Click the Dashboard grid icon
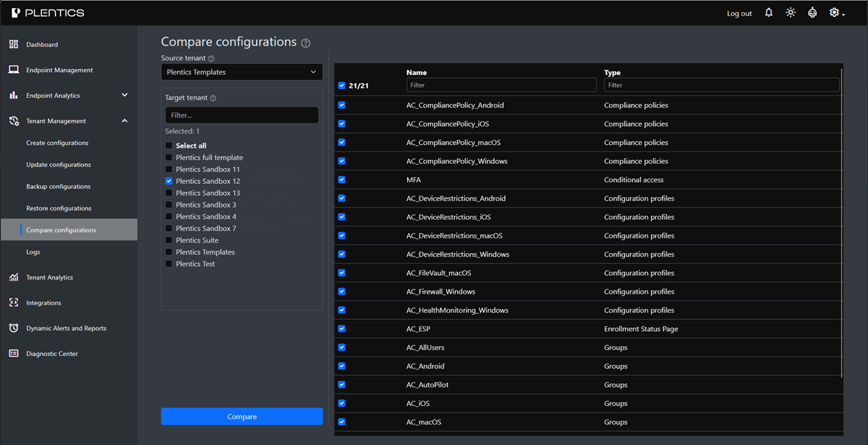Viewport: 868px width, 445px height. pyautogui.click(x=13, y=44)
